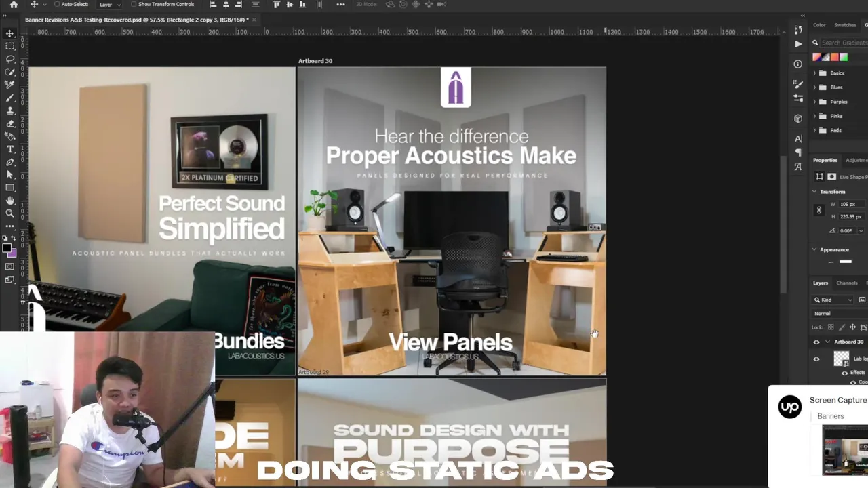
Task: Switch to the Swatches panel tab
Action: tap(845, 25)
